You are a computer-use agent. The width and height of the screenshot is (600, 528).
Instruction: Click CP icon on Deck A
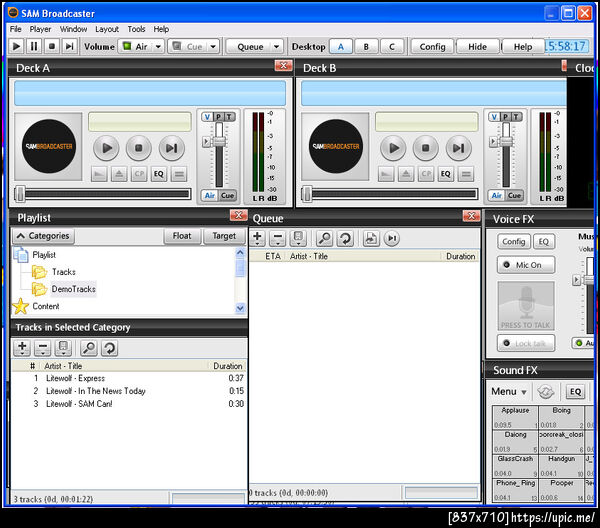139,174
